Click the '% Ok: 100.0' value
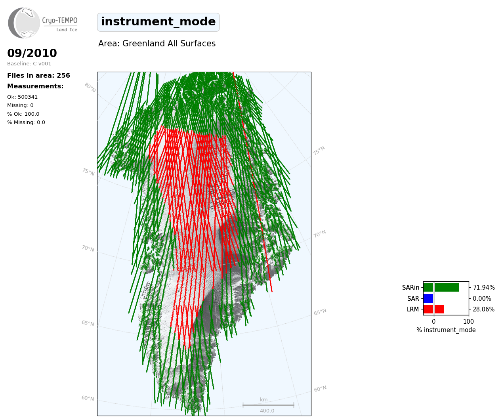The height and width of the screenshot is (420, 504). pyautogui.click(x=23, y=114)
